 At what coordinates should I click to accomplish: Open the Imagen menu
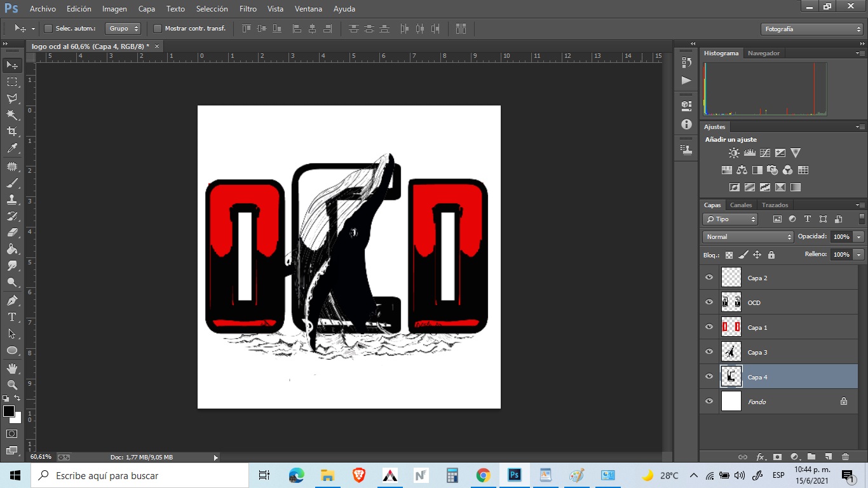pyautogui.click(x=114, y=9)
